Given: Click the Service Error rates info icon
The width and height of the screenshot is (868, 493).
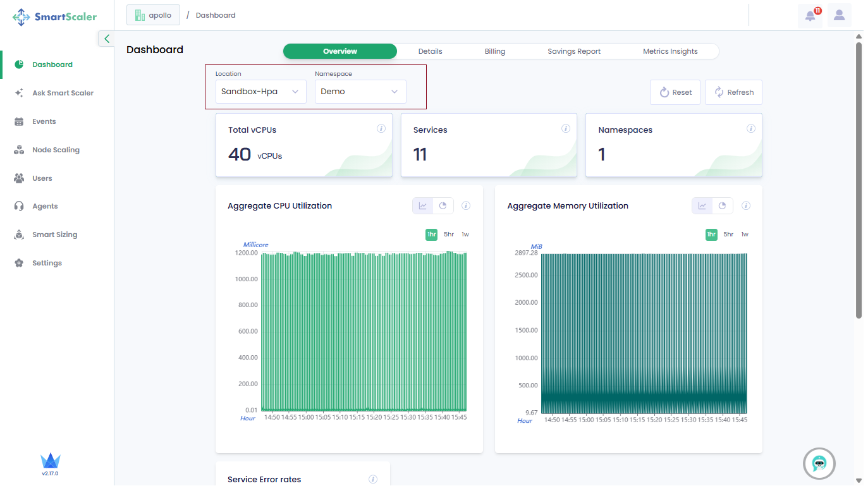Looking at the screenshot, I should [x=373, y=479].
